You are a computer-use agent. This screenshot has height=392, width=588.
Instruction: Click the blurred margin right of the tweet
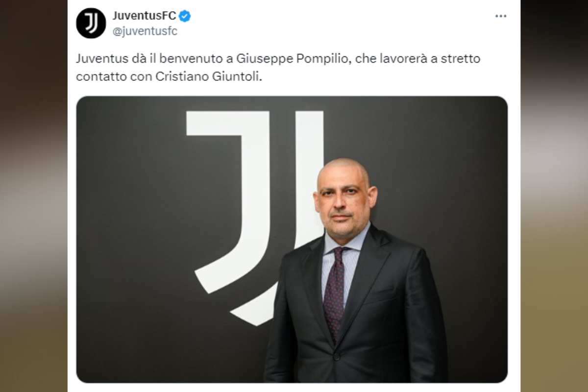pyautogui.click(x=554, y=196)
